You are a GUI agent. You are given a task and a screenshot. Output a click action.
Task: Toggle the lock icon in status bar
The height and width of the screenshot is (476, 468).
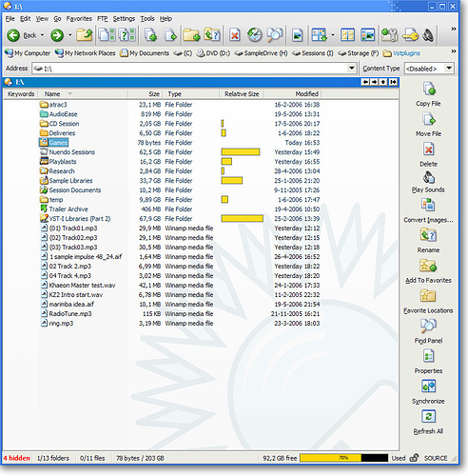[x=414, y=458]
